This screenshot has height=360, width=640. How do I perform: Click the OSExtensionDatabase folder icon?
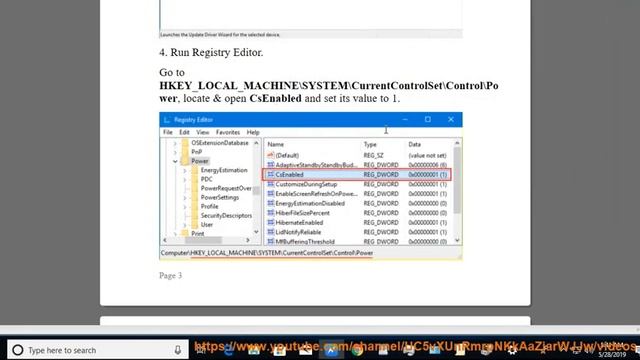click(185, 143)
